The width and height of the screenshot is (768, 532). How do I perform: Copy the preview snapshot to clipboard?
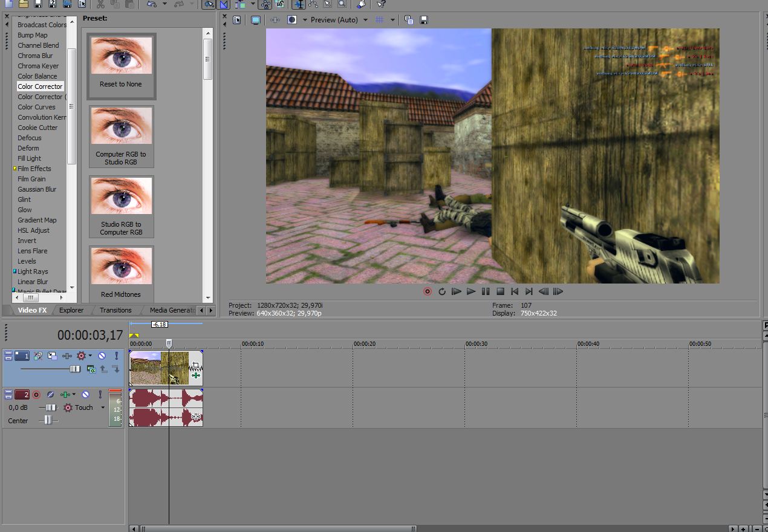(x=409, y=20)
